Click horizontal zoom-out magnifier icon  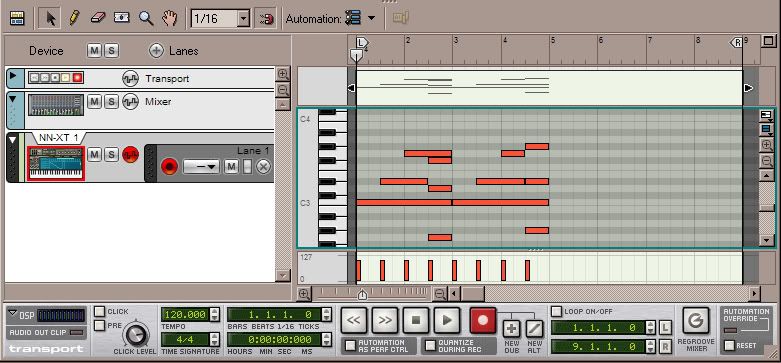click(439, 294)
